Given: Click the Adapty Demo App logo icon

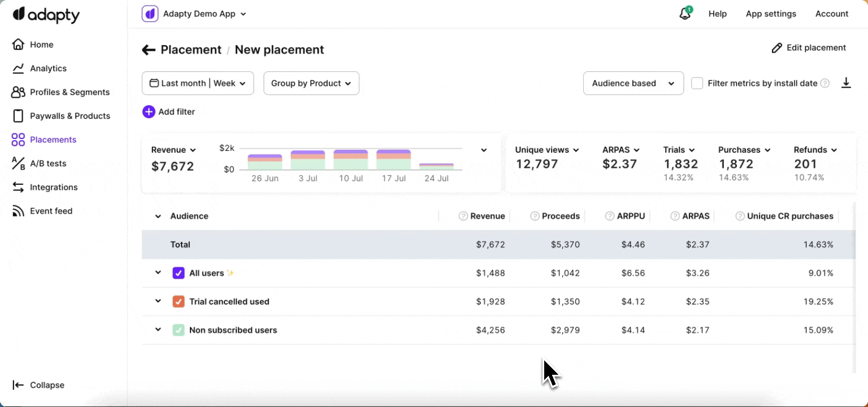Looking at the screenshot, I should coord(150,14).
